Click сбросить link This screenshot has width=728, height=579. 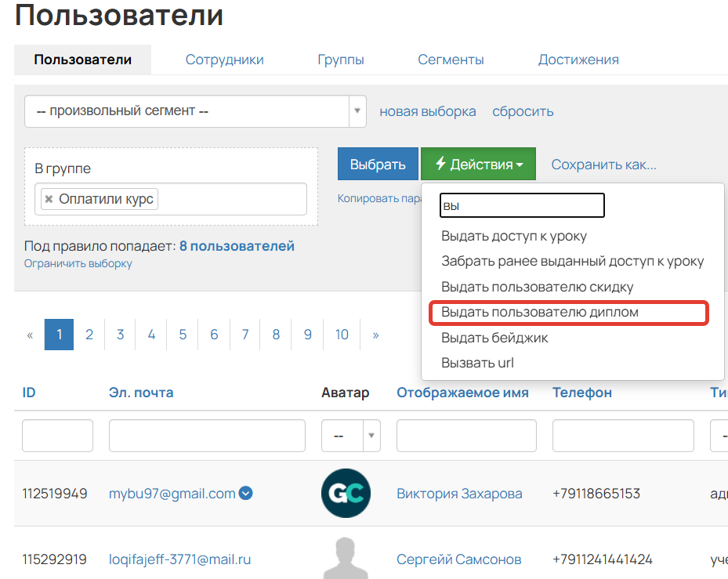(x=523, y=111)
